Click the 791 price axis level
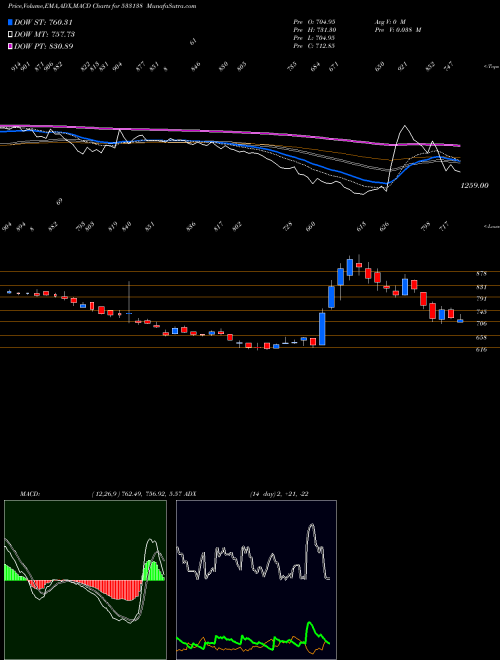The width and height of the screenshot is (500, 660). 481,298
